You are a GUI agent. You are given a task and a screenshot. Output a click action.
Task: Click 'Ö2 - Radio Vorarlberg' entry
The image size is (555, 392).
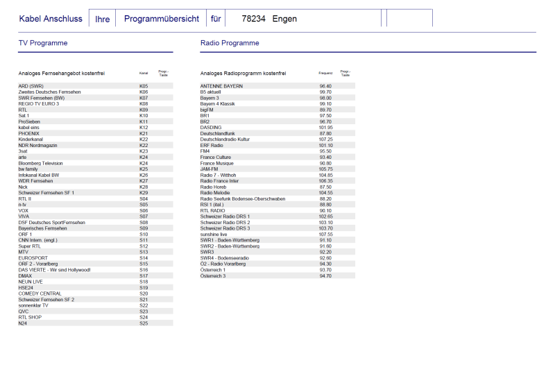point(223,264)
